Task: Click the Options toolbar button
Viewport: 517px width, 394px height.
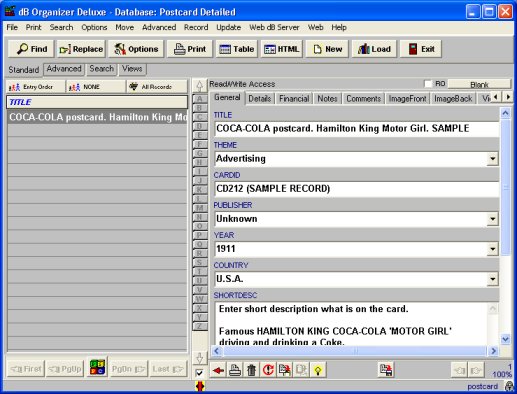Action: point(136,49)
